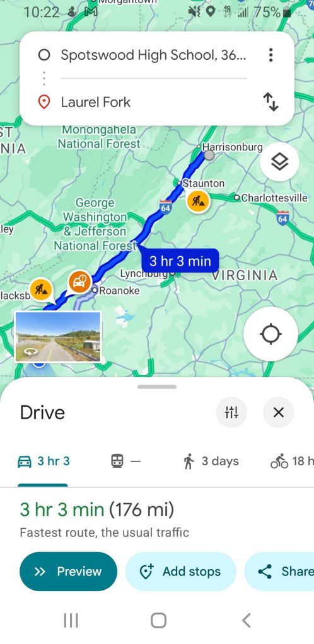Tap the crash incident icon near Roanoke

click(x=79, y=282)
